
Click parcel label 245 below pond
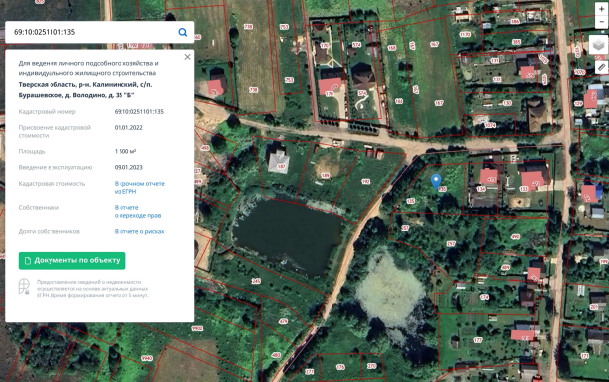pos(256,281)
